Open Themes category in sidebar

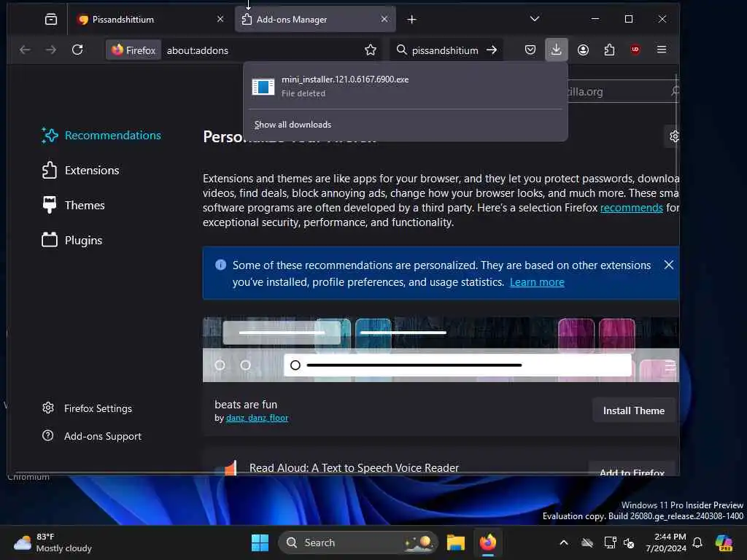(73, 205)
